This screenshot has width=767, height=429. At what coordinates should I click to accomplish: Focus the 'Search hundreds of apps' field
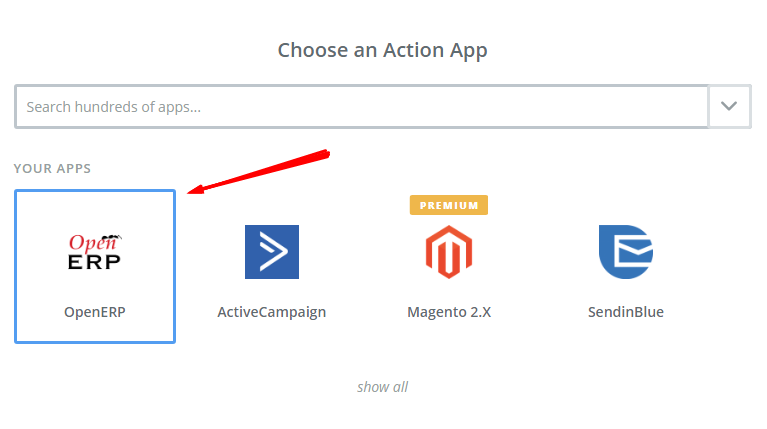pyautogui.click(x=361, y=107)
